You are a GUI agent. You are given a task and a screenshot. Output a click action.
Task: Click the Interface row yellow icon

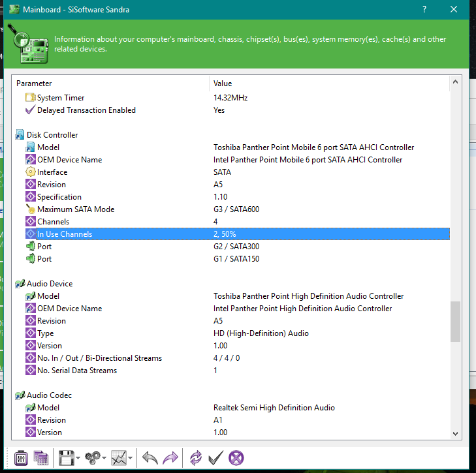(30, 172)
